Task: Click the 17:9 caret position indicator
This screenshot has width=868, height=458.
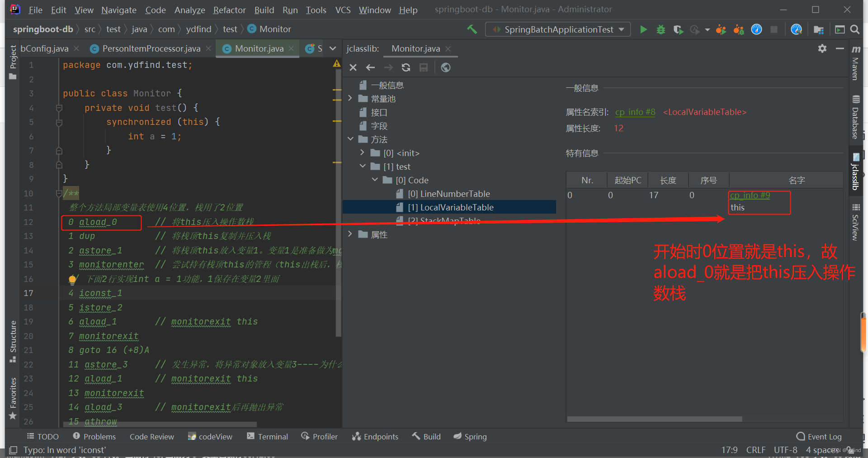Action: click(729, 450)
